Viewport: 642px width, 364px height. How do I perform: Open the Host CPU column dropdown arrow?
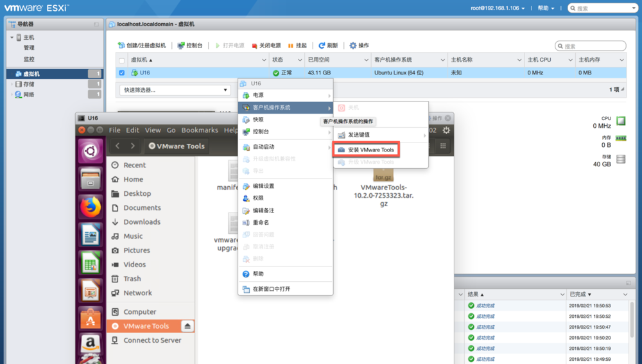570,60
